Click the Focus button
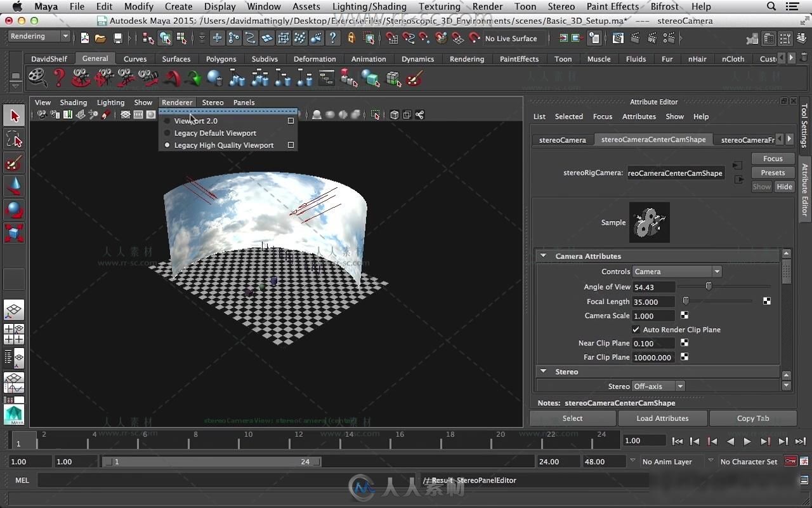The image size is (812, 508). [773, 159]
